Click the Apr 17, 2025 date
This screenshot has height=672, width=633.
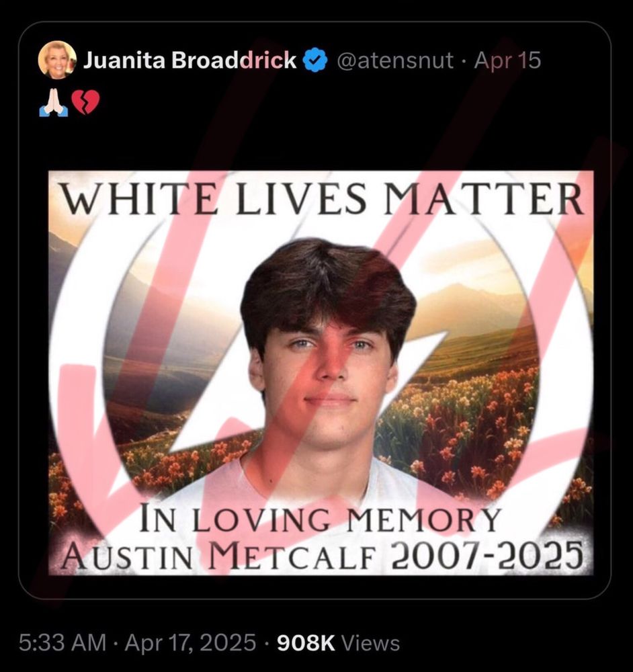tap(190, 642)
